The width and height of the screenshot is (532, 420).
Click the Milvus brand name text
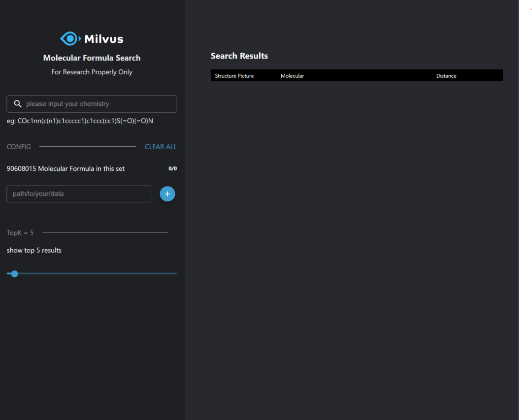point(104,39)
